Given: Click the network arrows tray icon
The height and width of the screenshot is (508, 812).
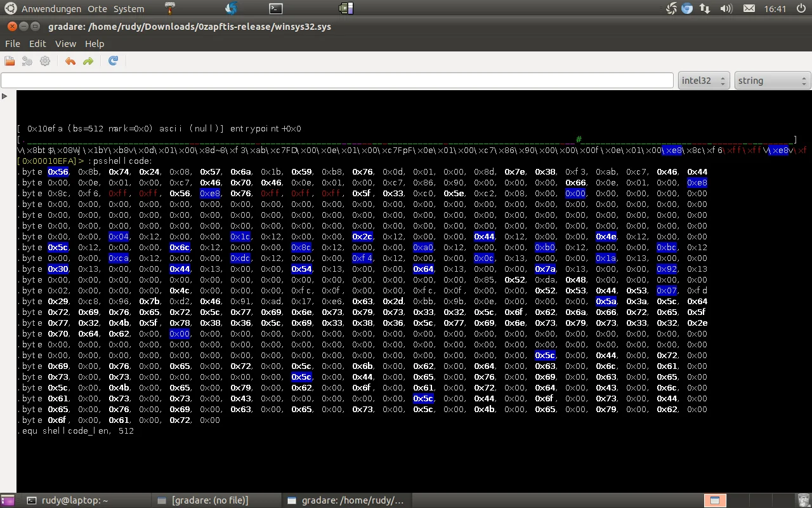Looking at the screenshot, I should pyautogui.click(x=705, y=9).
